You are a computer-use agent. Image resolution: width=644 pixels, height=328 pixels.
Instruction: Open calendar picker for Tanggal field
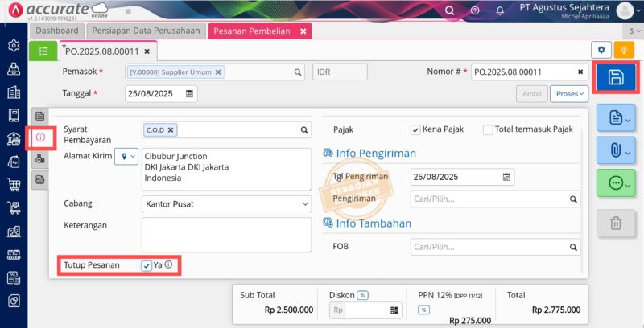coord(190,93)
